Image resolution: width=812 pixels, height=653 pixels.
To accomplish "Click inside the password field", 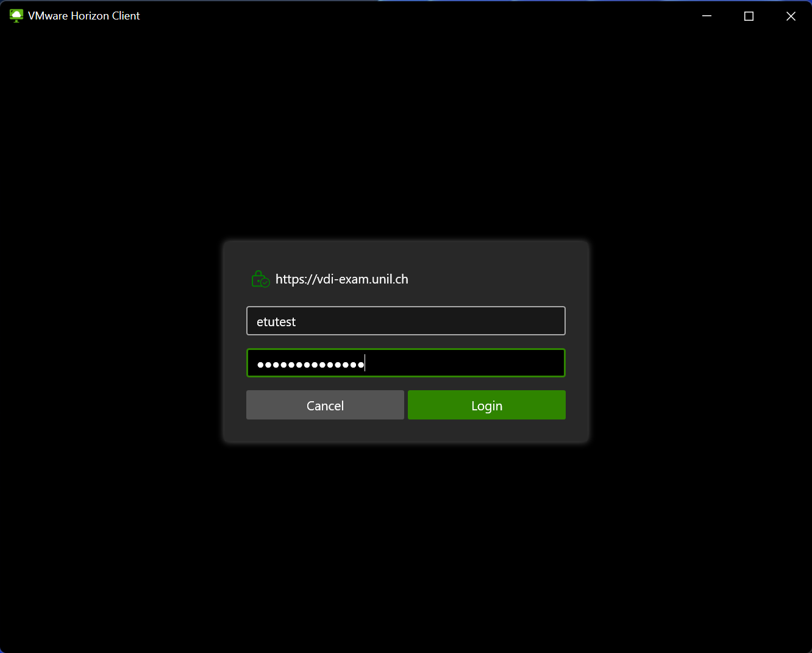I will point(463,363).
